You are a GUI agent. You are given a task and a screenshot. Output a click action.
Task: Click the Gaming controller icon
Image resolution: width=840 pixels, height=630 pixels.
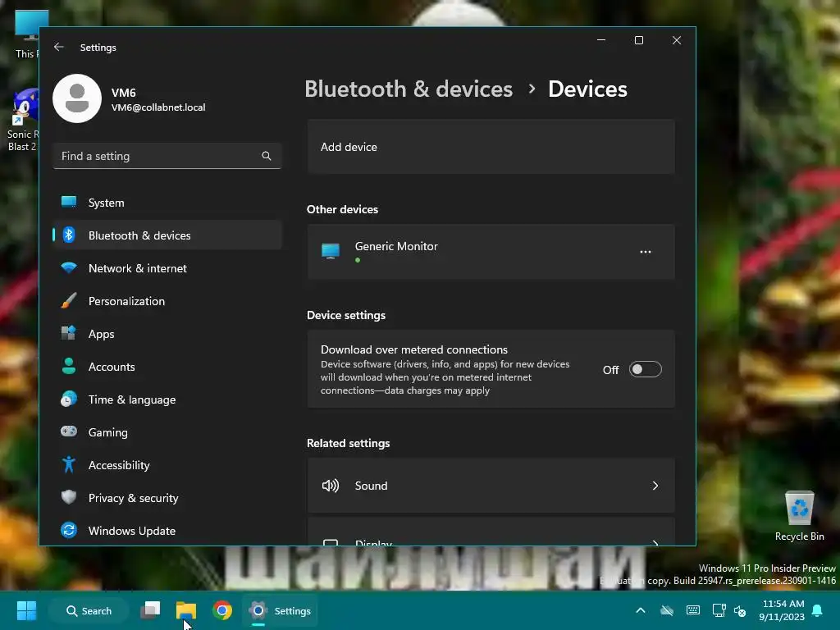[x=69, y=431]
